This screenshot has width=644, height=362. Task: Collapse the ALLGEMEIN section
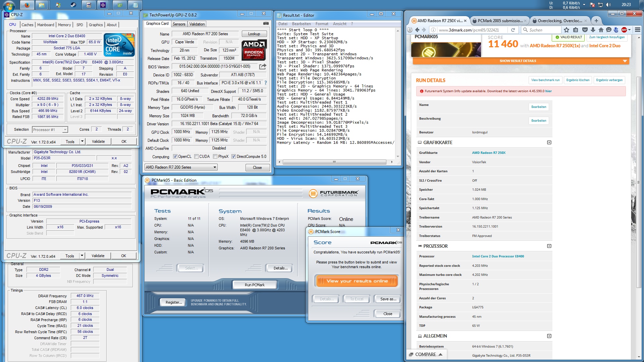pos(549,336)
